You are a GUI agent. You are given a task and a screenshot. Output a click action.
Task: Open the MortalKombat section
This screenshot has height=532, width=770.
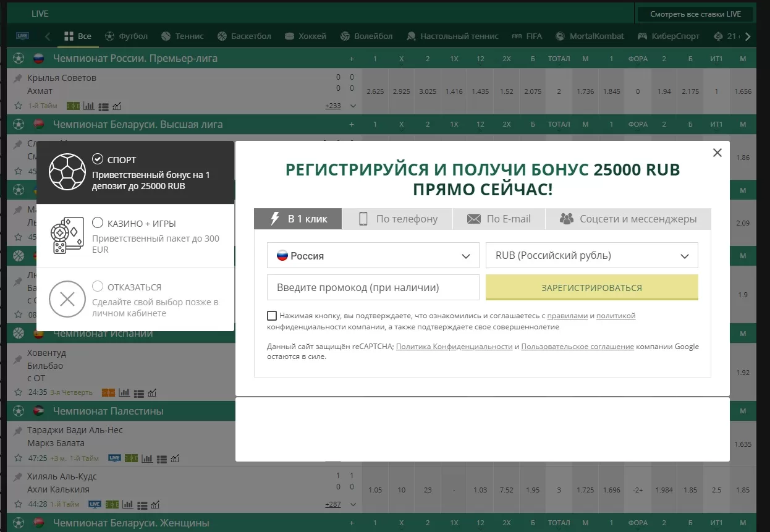click(590, 36)
